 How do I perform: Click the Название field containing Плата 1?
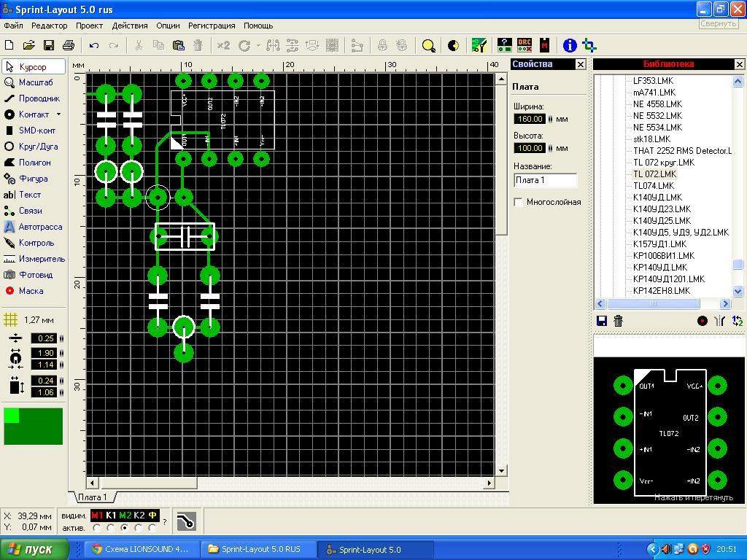pyautogui.click(x=546, y=180)
